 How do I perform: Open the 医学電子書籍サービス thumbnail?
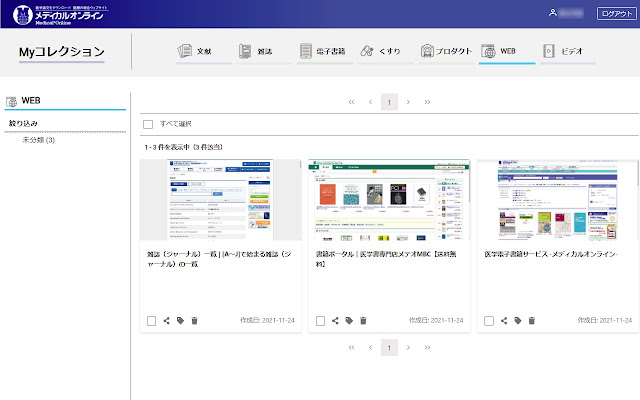pyautogui.click(x=558, y=200)
